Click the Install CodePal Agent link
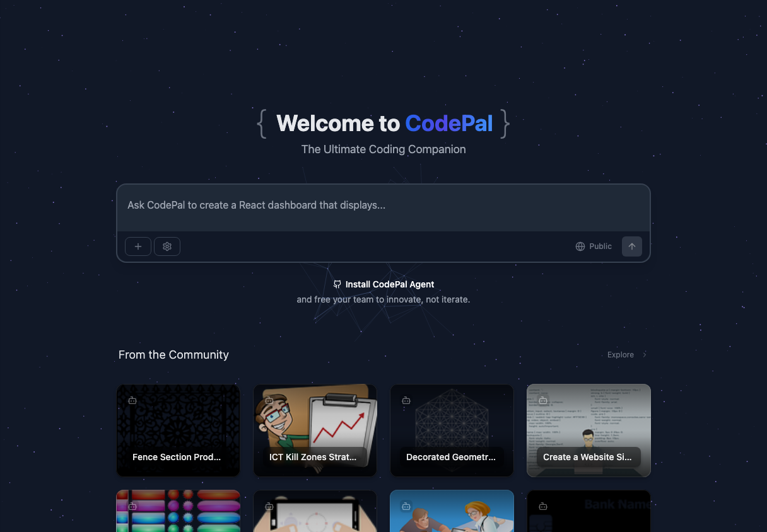 tap(384, 284)
